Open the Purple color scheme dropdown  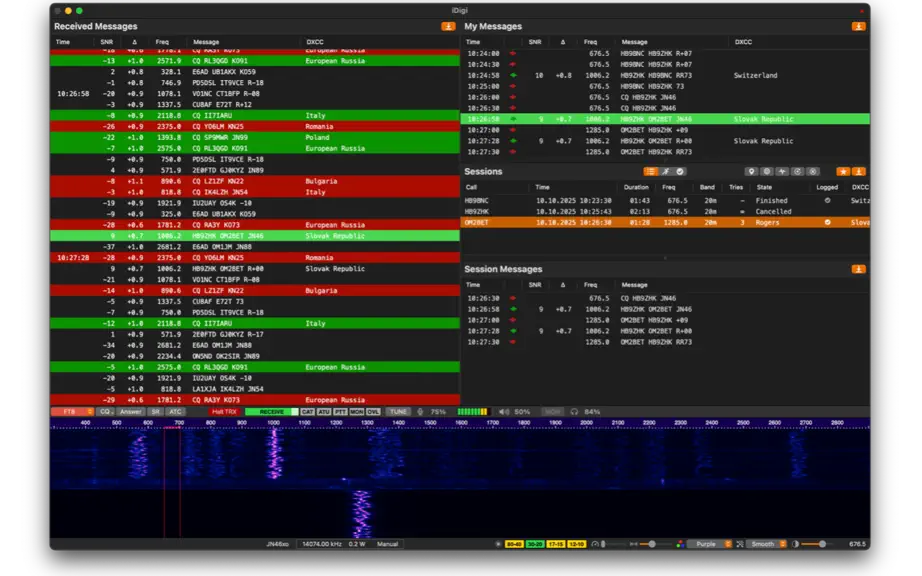[x=710, y=544]
